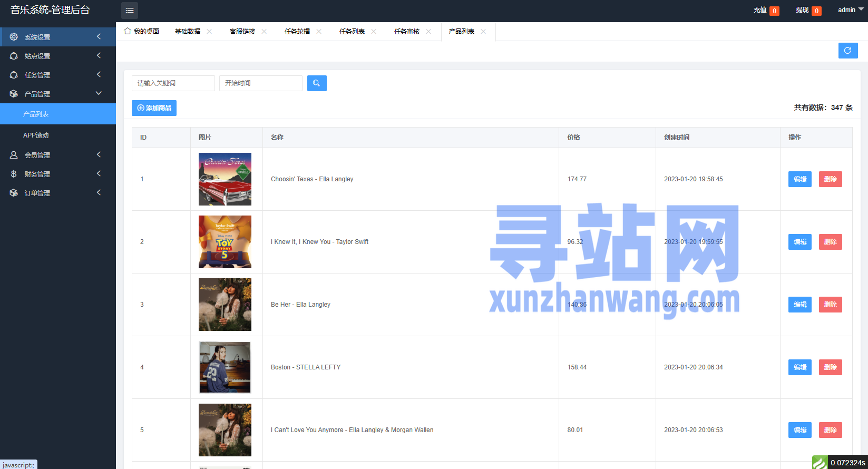
Task: Switch to the 任务列表 tab
Action: tap(352, 32)
